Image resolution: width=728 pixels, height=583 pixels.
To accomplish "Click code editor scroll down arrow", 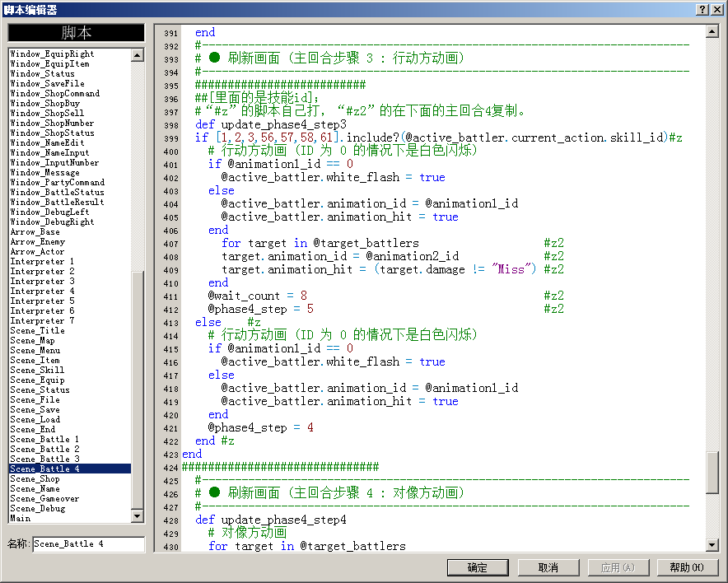I will point(712,544).
